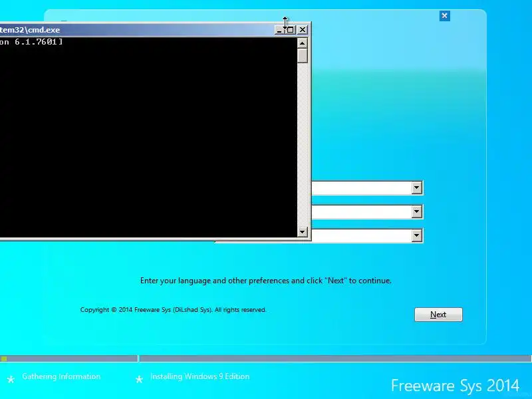Click the cmd.exe title bar text

click(30, 30)
